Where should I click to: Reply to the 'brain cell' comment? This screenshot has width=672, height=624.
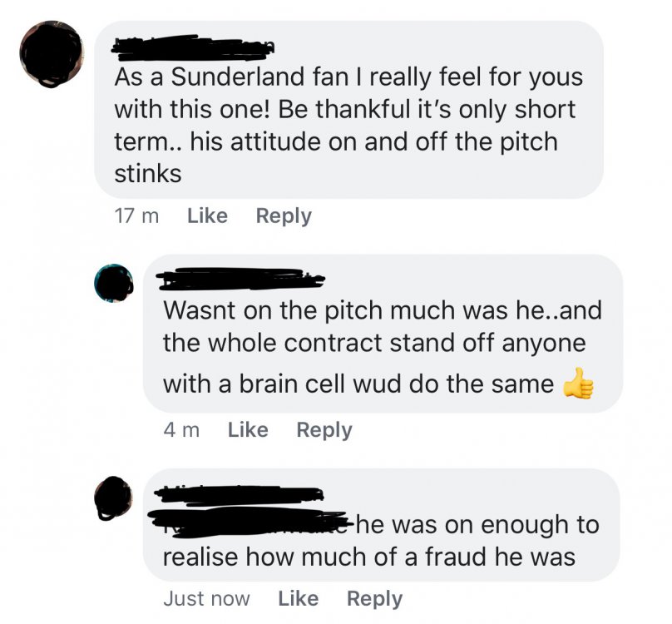pos(324,430)
